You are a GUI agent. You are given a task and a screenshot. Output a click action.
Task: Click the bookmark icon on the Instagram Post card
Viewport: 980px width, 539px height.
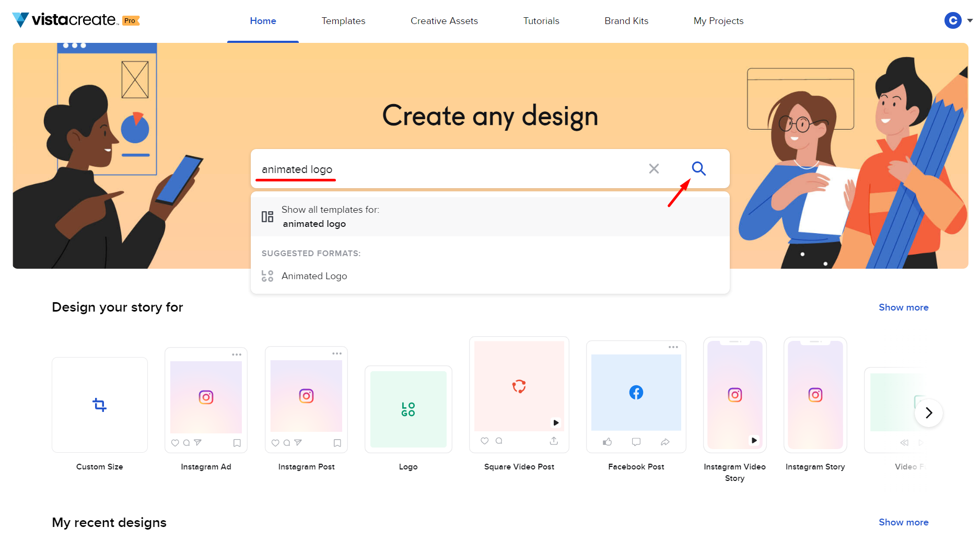(x=337, y=443)
